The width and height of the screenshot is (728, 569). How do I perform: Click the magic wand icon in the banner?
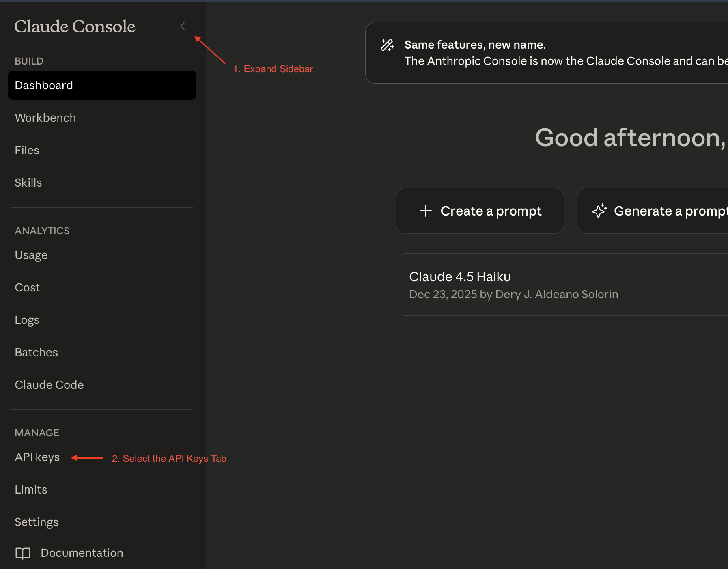click(388, 45)
